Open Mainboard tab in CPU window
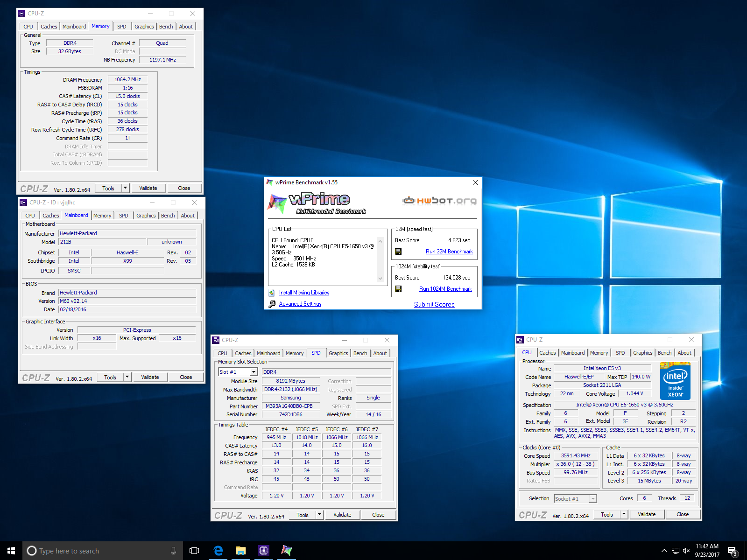The height and width of the screenshot is (560, 747). [573, 353]
